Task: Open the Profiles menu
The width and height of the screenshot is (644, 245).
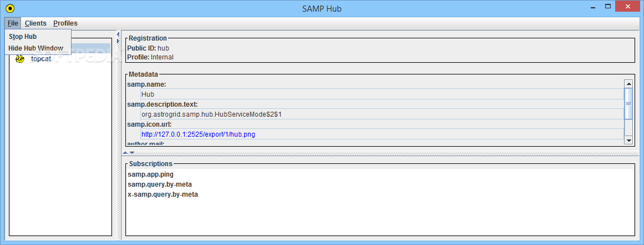Action: 65,23
